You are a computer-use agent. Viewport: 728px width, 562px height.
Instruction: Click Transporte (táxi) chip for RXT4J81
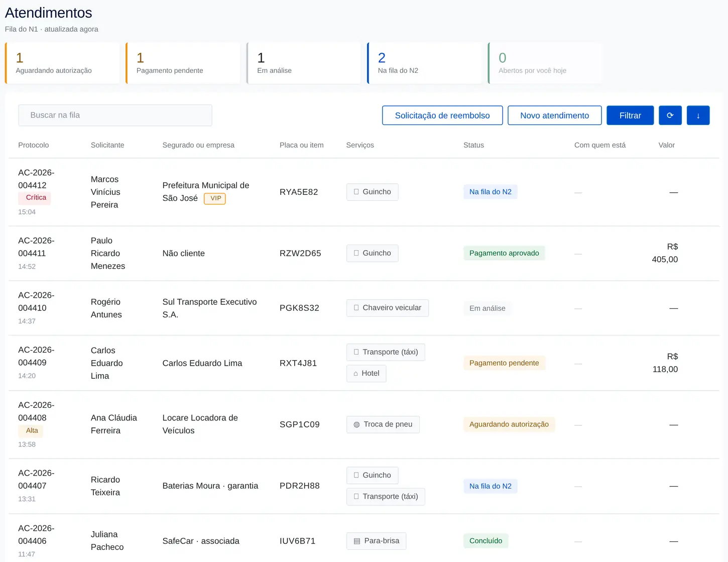click(386, 352)
